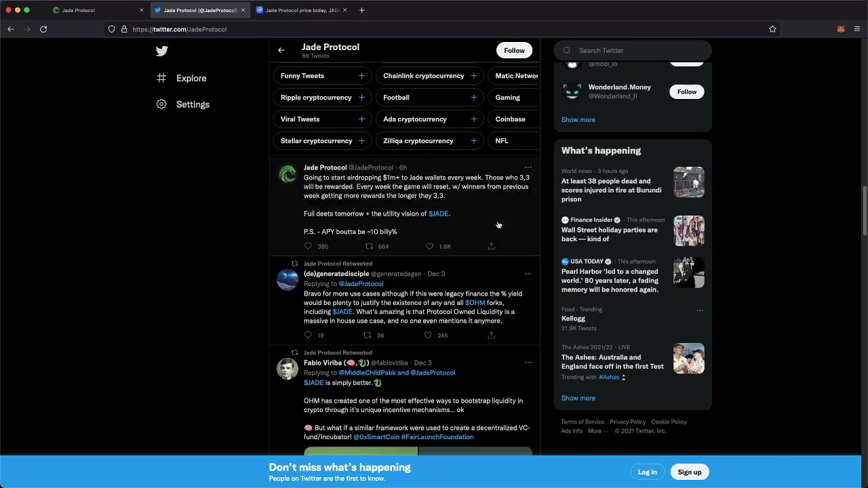Click the Sign up button

pos(689,472)
